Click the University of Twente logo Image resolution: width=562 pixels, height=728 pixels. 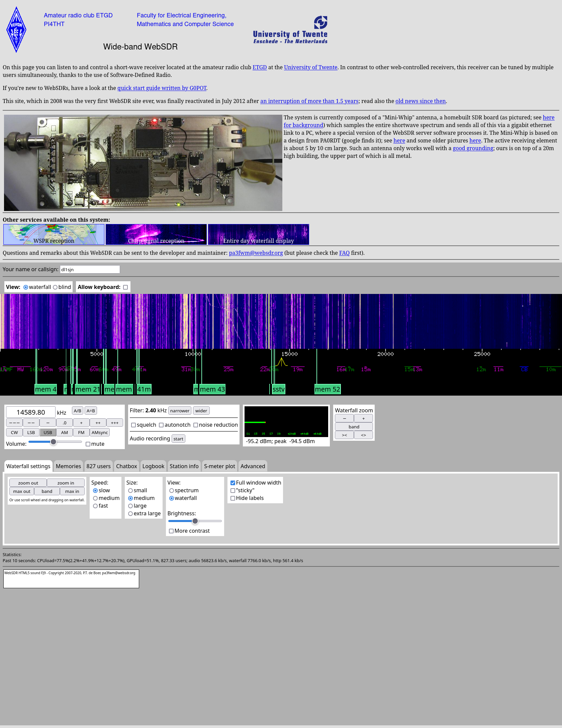290,30
